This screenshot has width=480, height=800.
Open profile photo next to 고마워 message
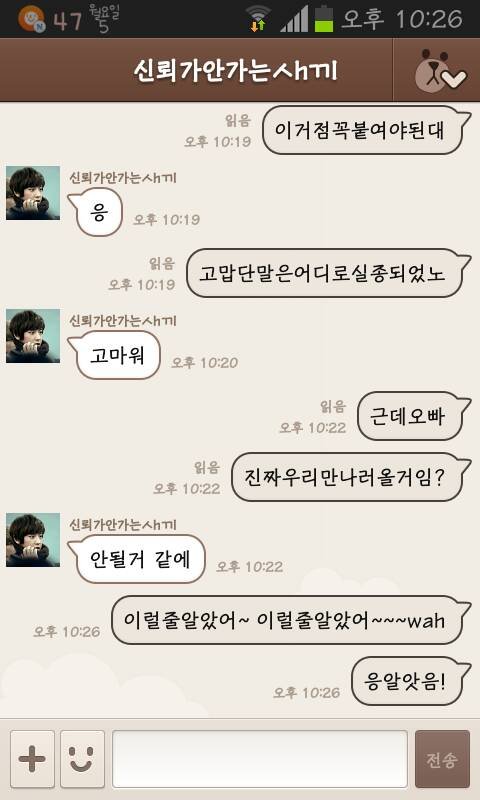click(x=33, y=336)
